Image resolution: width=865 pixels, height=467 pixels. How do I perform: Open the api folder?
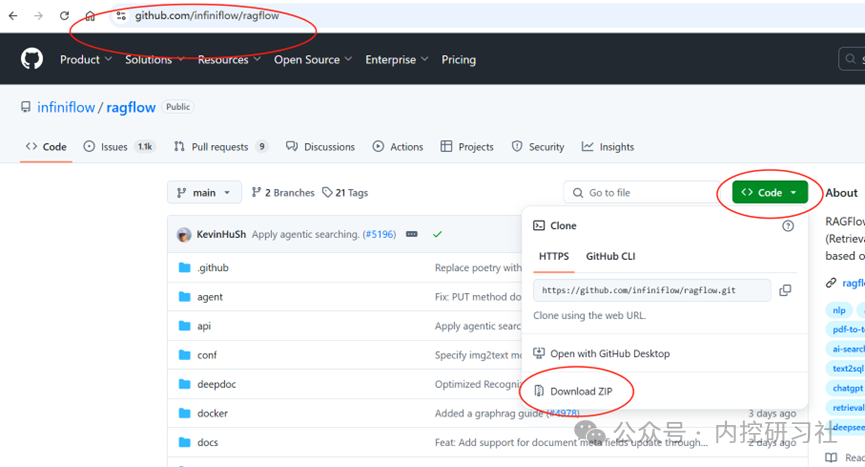point(204,326)
